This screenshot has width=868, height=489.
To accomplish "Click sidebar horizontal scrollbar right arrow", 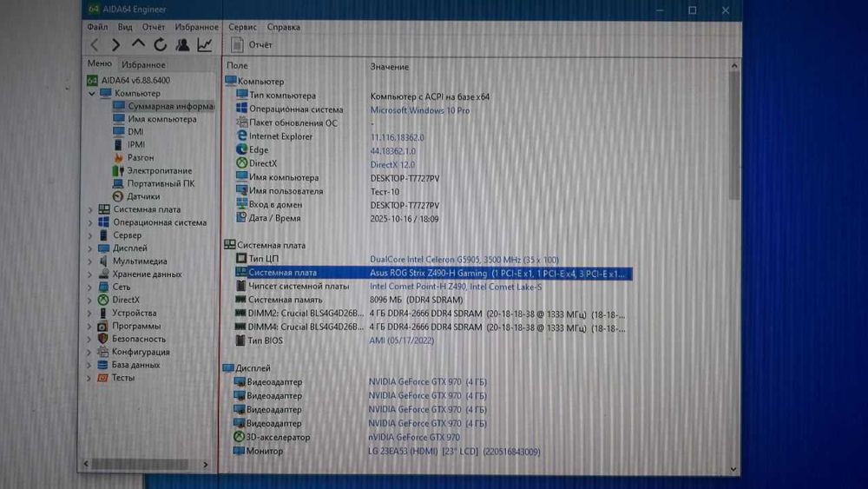I will [206, 465].
